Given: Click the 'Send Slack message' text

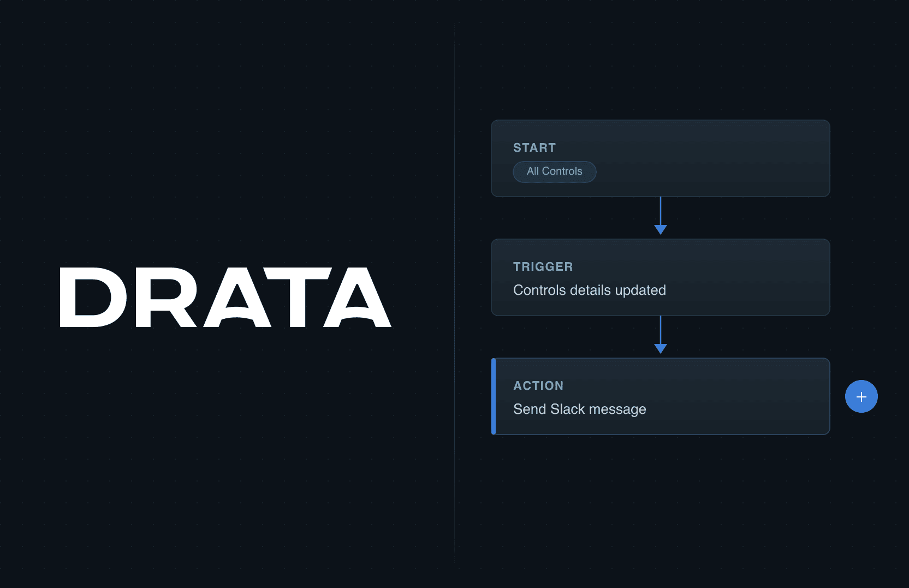Looking at the screenshot, I should click(580, 409).
